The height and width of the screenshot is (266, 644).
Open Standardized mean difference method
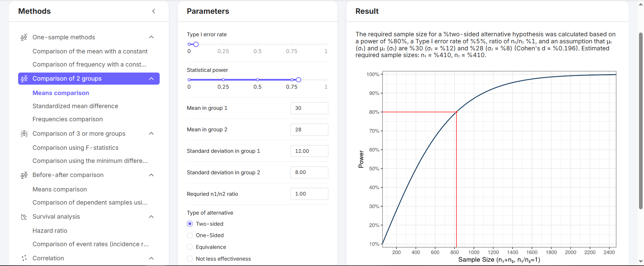pos(75,106)
